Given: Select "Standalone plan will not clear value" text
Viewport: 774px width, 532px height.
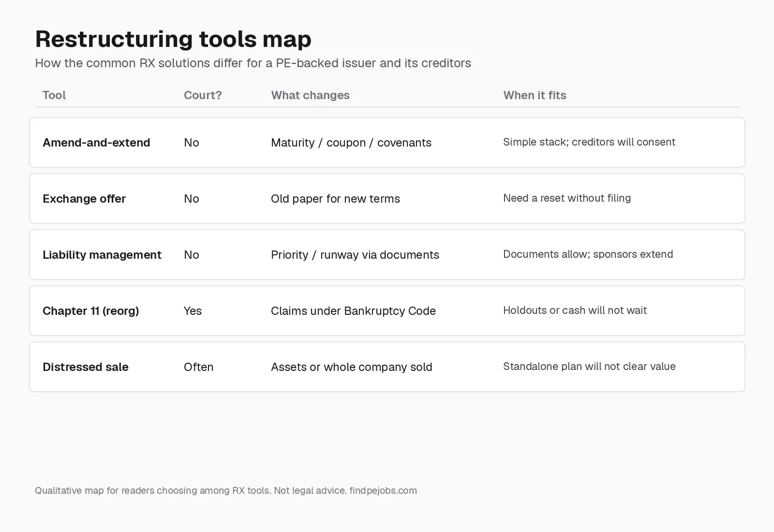Looking at the screenshot, I should click(x=589, y=366).
